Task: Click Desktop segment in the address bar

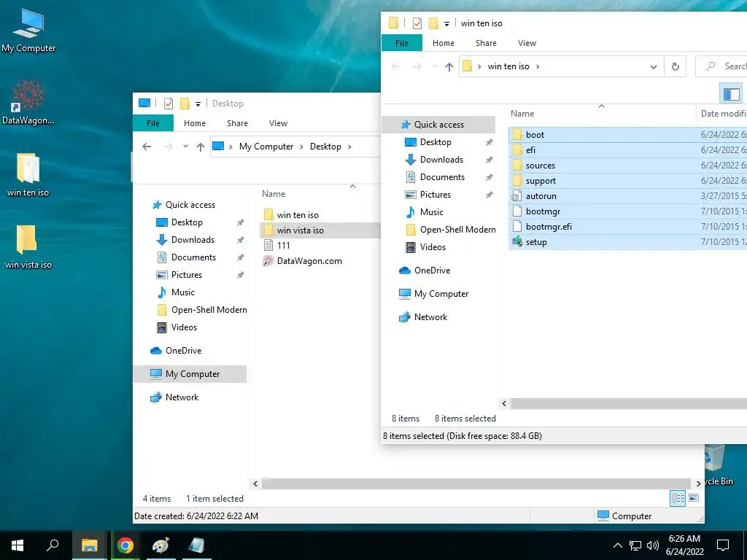Action: [x=325, y=147]
